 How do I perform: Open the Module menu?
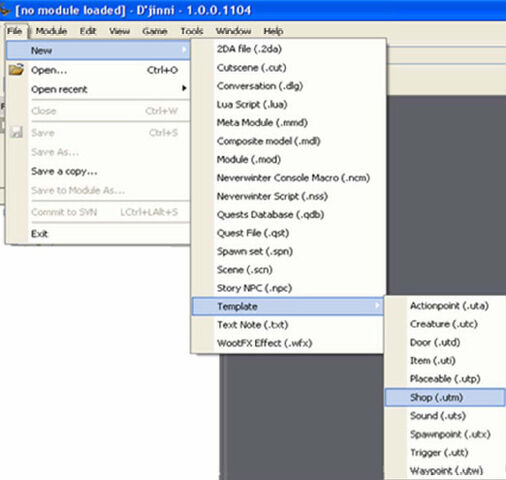[x=51, y=31]
